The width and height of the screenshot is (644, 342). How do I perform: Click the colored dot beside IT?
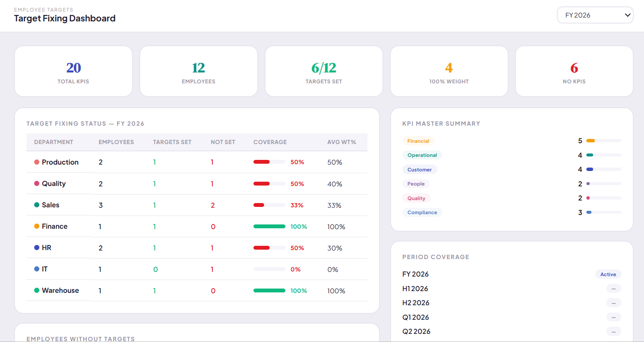(37, 269)
